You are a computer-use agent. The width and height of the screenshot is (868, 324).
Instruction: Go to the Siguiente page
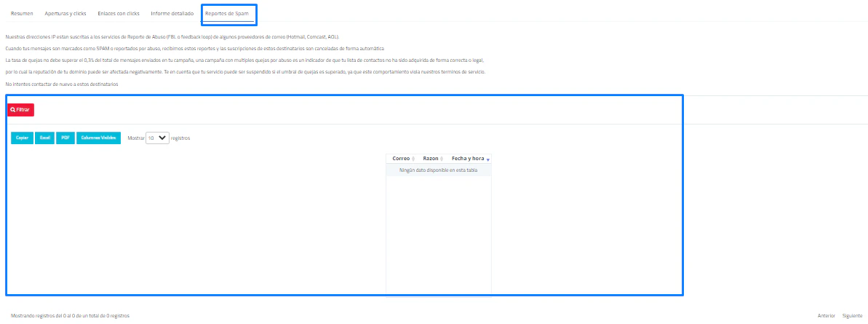(853, 315)
